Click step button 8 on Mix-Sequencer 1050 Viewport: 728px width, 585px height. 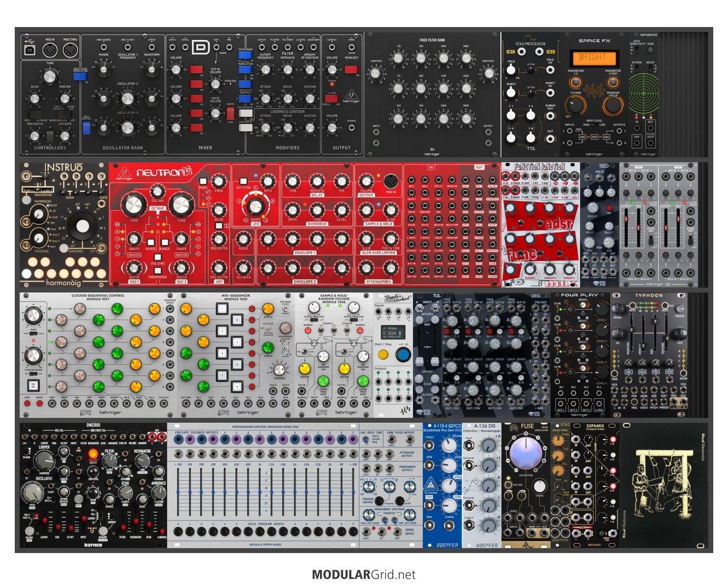coord(237,386)
